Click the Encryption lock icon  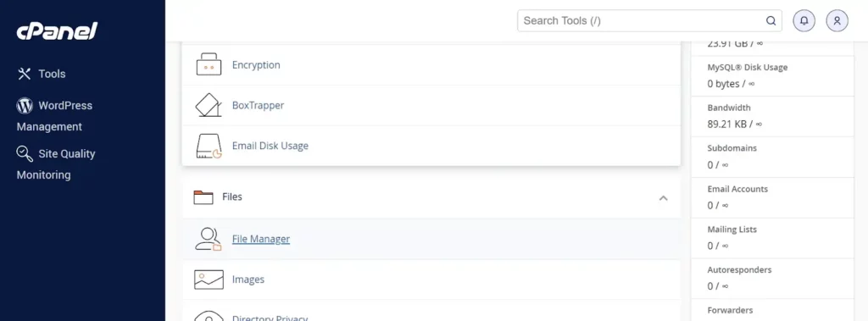coord(209,64)
